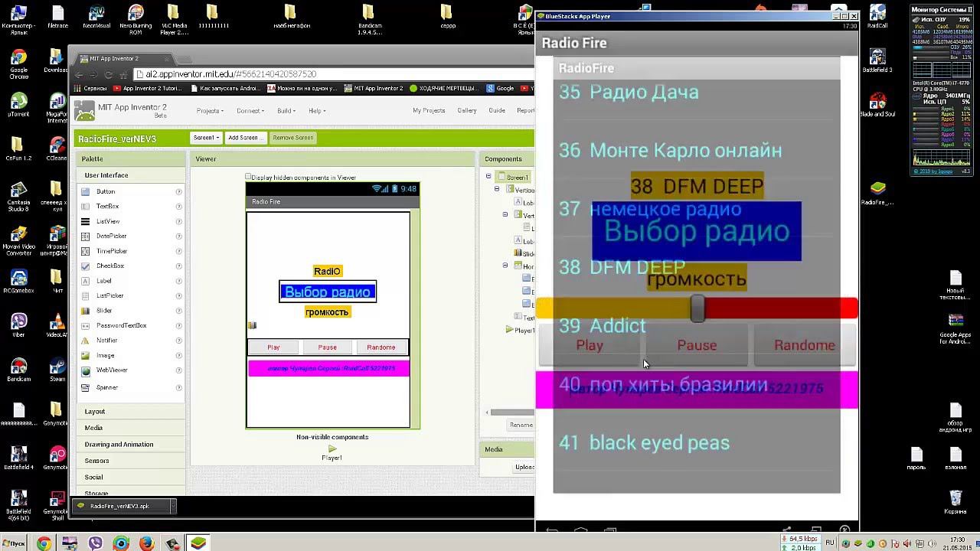Open the Gallery link
Image resolution: width=980 pixels, height=551 pixels.
[x=467, y=111]
